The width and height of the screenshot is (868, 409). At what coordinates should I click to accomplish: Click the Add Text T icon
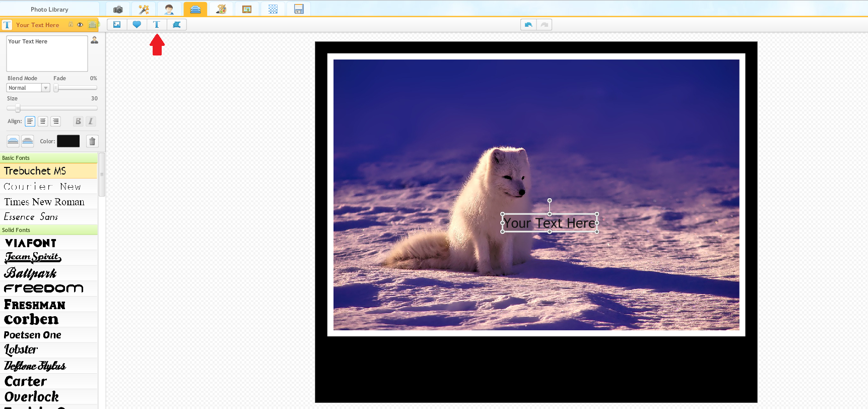tap(156, 25)
